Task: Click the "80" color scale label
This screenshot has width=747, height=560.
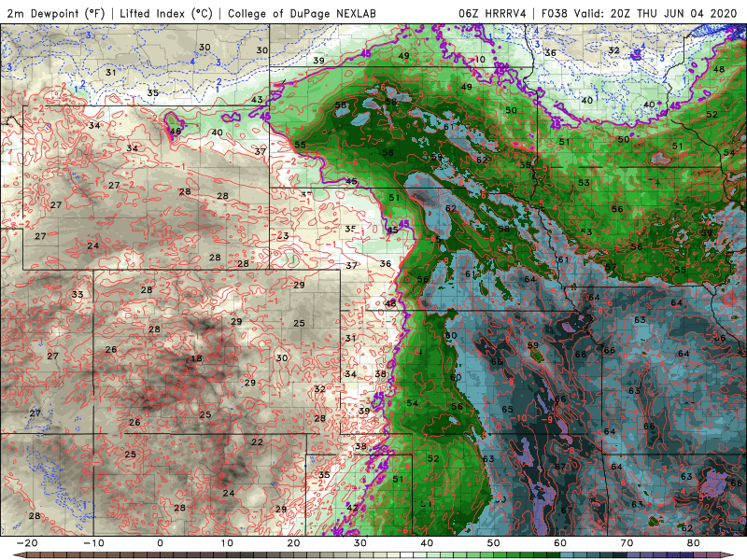Action: [694, 543]
